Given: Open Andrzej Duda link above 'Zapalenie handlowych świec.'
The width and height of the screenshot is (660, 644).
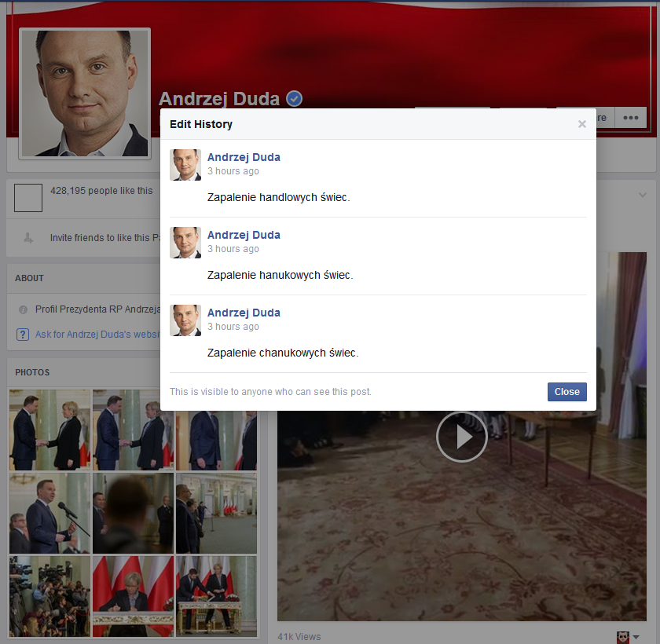Looking at the screenshot, I should (244, 157).
